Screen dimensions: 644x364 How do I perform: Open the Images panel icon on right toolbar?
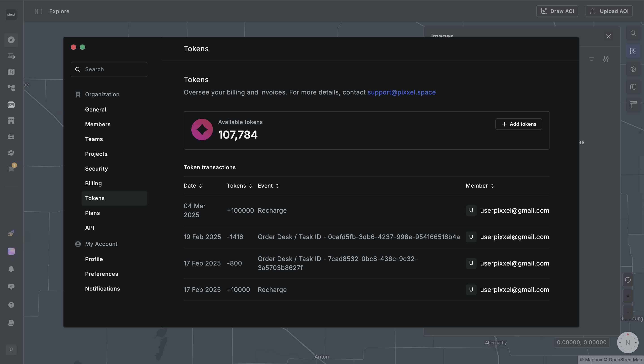coord(633,51)
